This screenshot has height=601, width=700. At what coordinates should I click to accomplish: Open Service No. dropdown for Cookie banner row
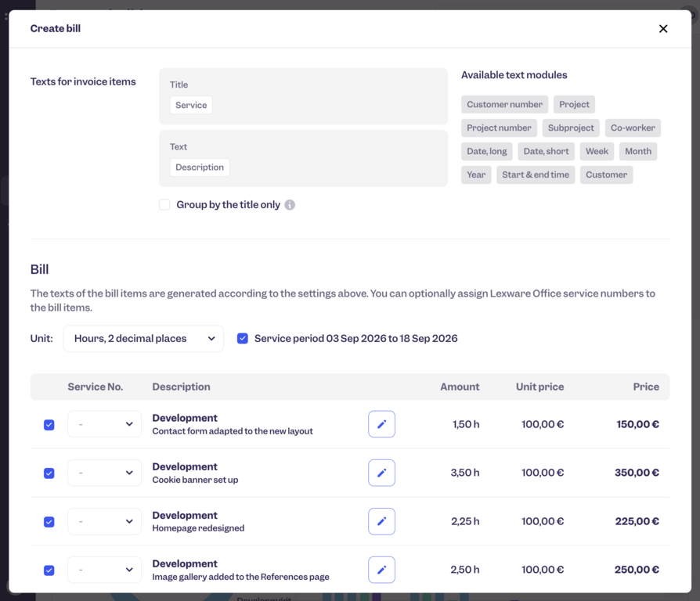[x=104, y=473]
